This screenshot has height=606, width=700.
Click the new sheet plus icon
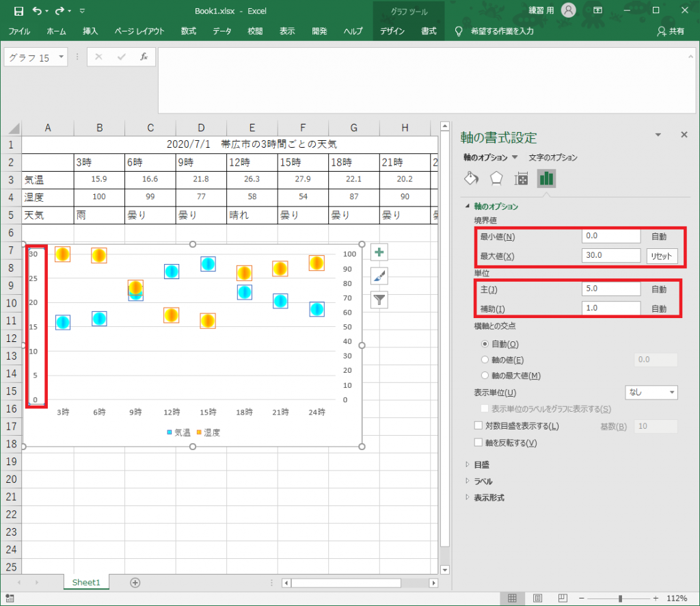coord(135,582)
